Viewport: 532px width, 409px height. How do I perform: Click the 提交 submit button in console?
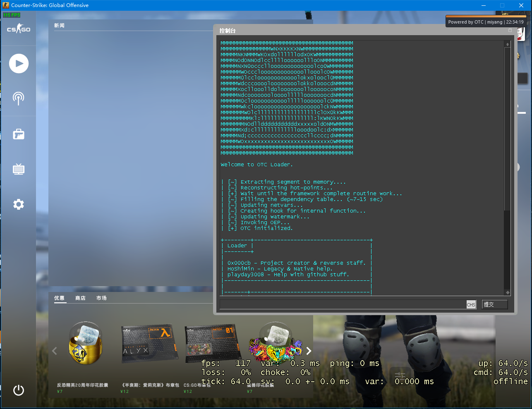(x=495, y=304)
